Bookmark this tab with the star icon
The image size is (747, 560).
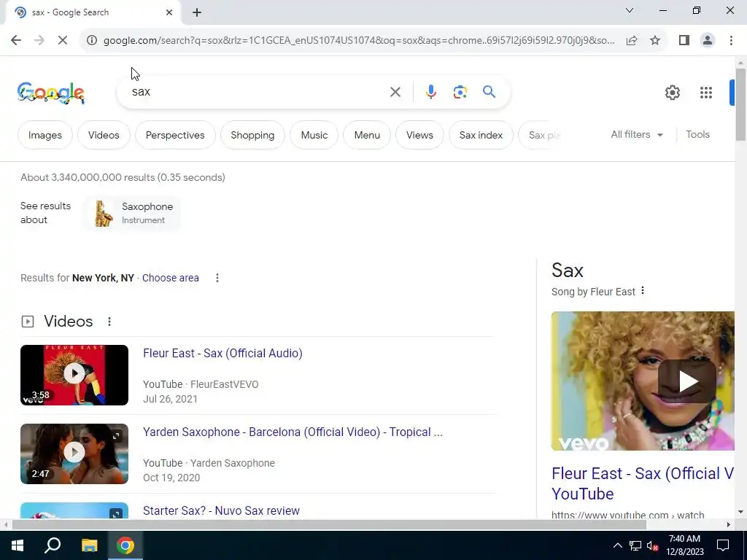[655, 41]
